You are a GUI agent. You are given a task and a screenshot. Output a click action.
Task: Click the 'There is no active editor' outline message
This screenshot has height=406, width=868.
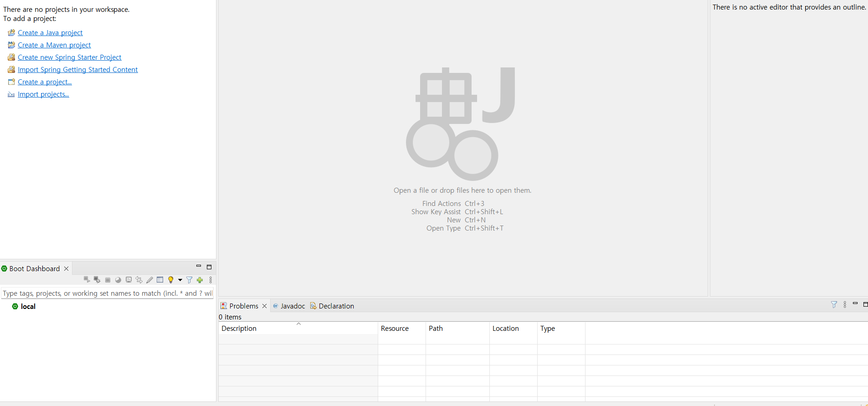(x=789, y=7)
